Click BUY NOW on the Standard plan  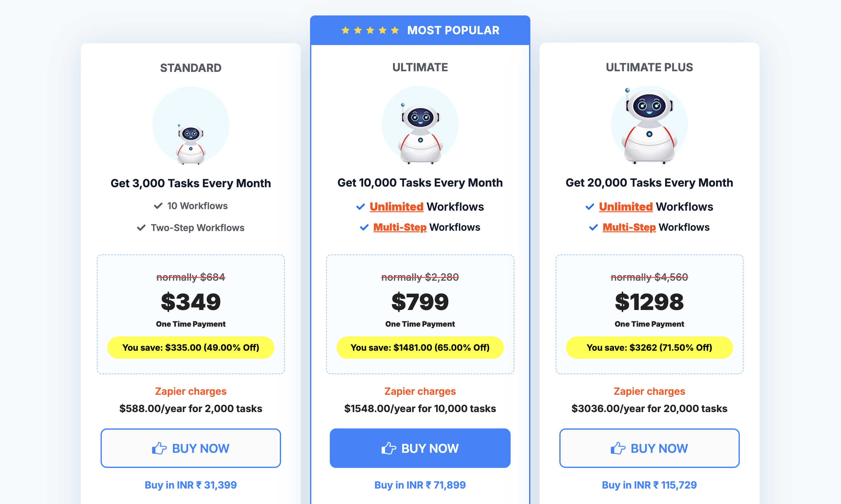point(191,448)
